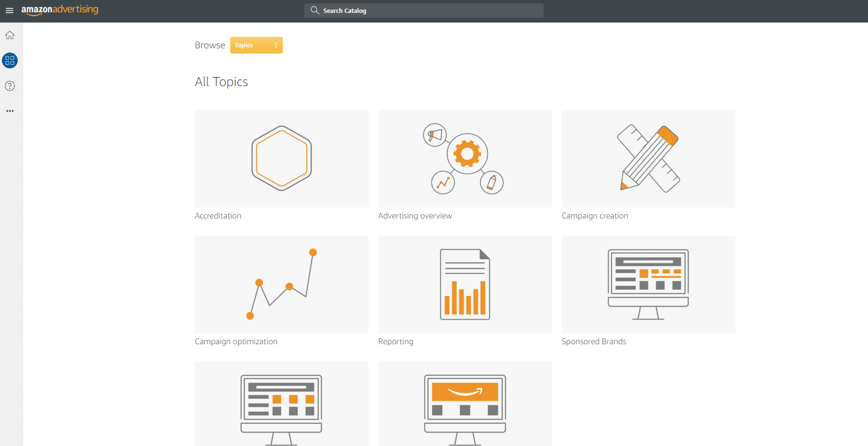868x446 pixels.
Task: Open the Advertising overview gear thumbnail
Action: [465, 159]
